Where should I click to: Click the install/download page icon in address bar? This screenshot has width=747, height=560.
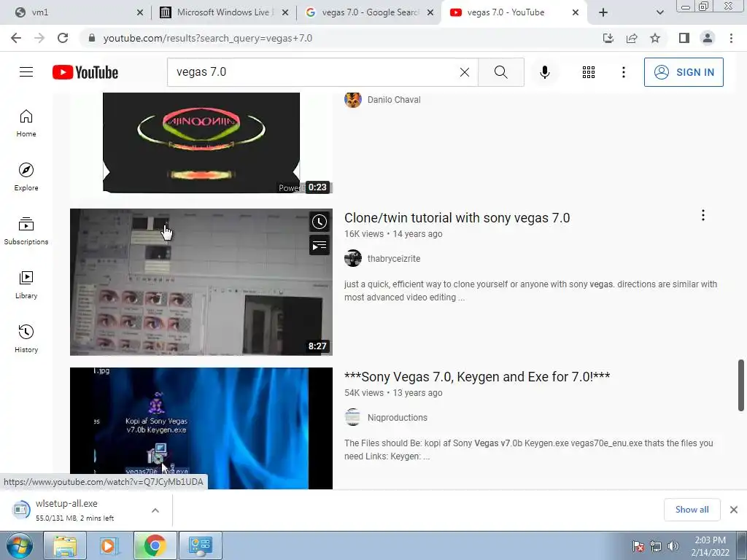[x=608, y=38]
